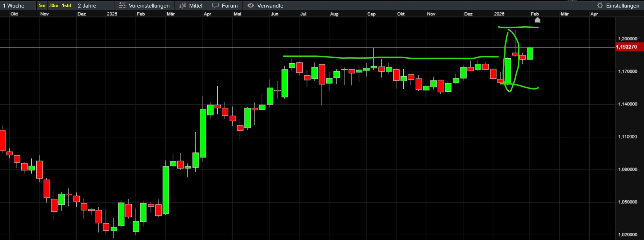644x240 pixels.
Task: Click the grey marker below Feb
Action: (538, 20)
